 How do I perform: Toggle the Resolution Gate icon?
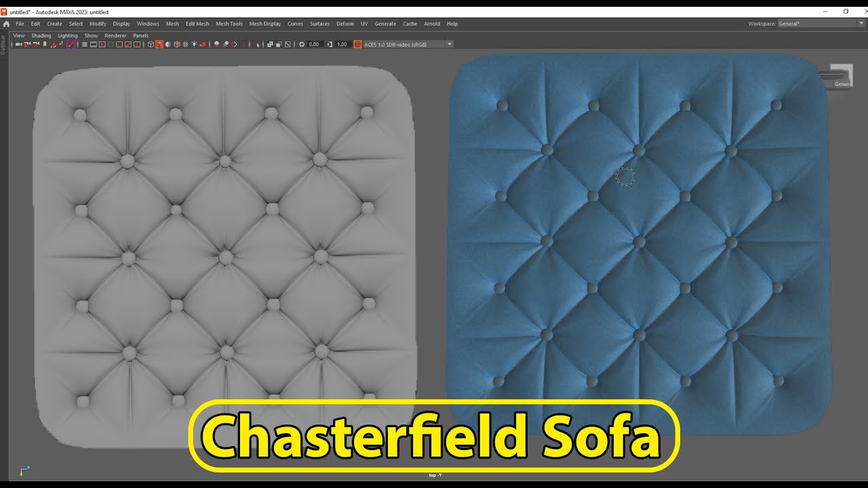coord(102,44)
